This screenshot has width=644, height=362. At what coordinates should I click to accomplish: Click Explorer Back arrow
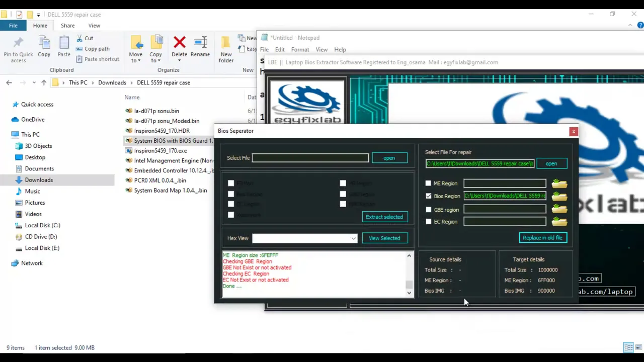(9, 82)
